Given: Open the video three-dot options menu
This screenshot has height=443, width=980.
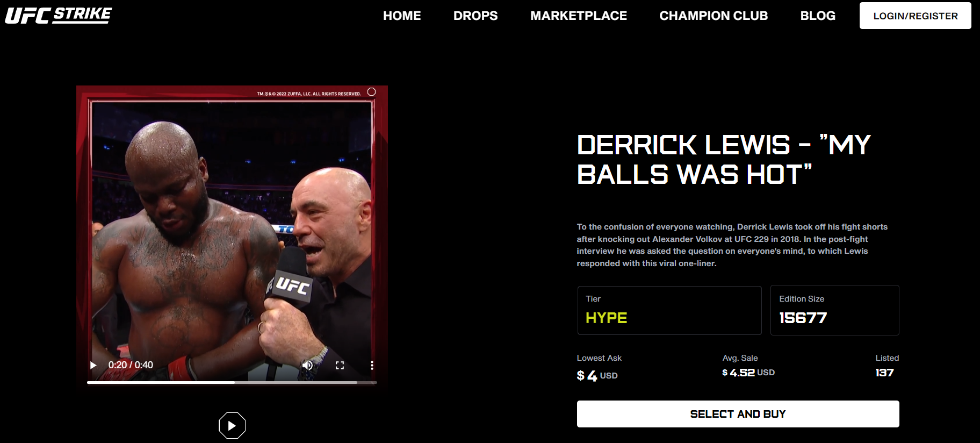Looking at the screenshot, I should [372, 365].
